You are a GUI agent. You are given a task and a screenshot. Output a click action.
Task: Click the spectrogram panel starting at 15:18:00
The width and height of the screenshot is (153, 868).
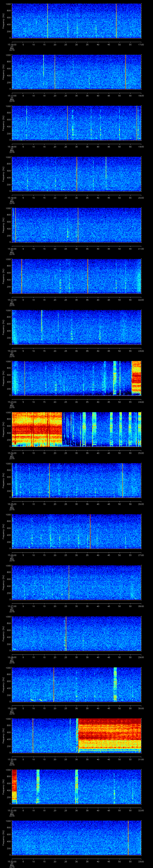point(77,123)
